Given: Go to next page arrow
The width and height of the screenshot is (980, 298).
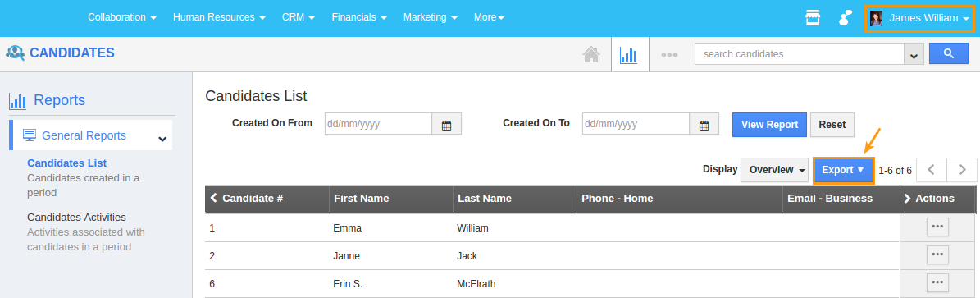Looking at the screenshot, I should tap(962, 170).
